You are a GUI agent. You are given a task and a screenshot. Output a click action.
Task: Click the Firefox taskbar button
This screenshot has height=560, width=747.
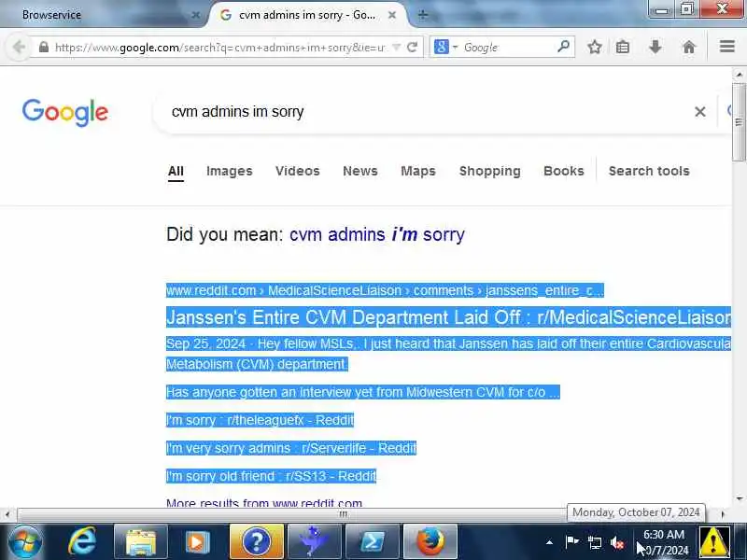click(430, 542)
